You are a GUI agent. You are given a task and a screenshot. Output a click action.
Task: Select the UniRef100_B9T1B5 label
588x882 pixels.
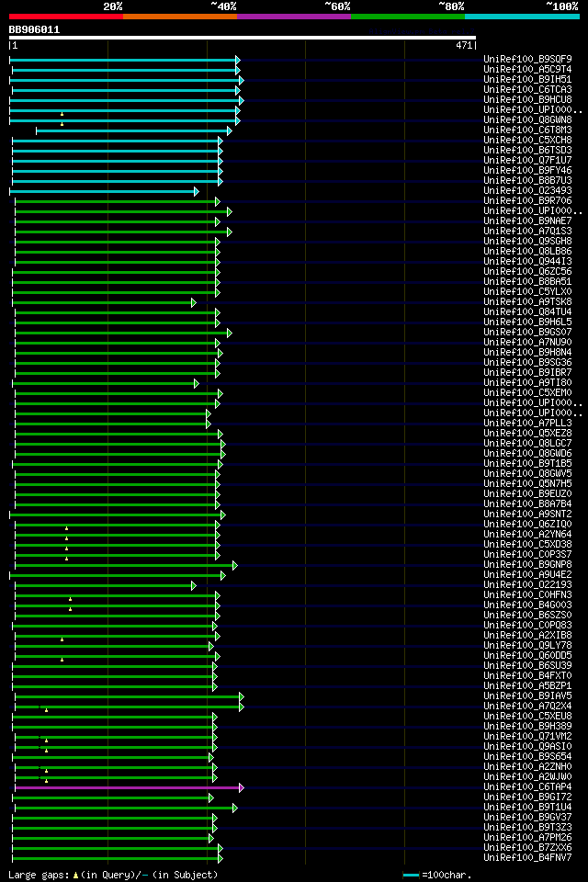[527, 464]
